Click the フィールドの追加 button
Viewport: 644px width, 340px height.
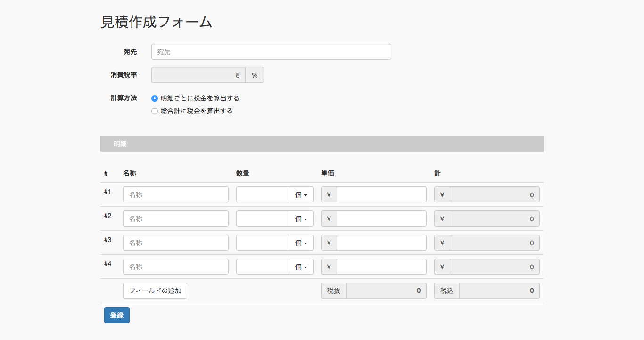point(155,291)
